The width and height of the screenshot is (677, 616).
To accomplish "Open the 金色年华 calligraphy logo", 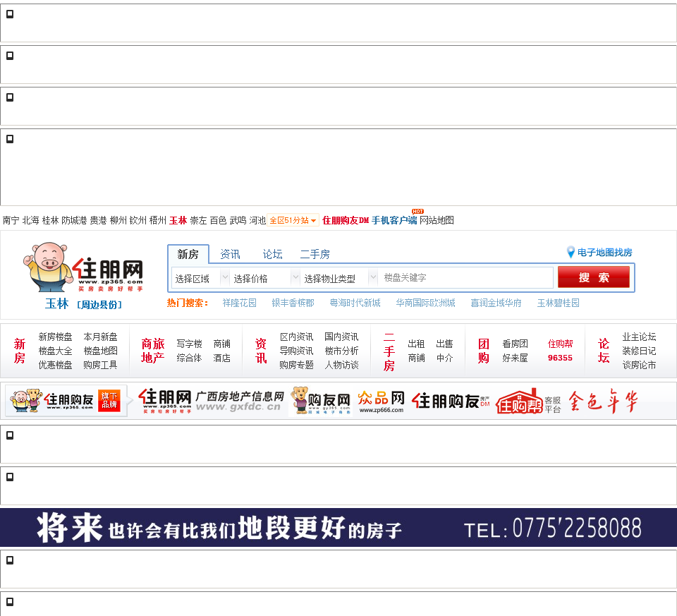I will coord(603,401).
